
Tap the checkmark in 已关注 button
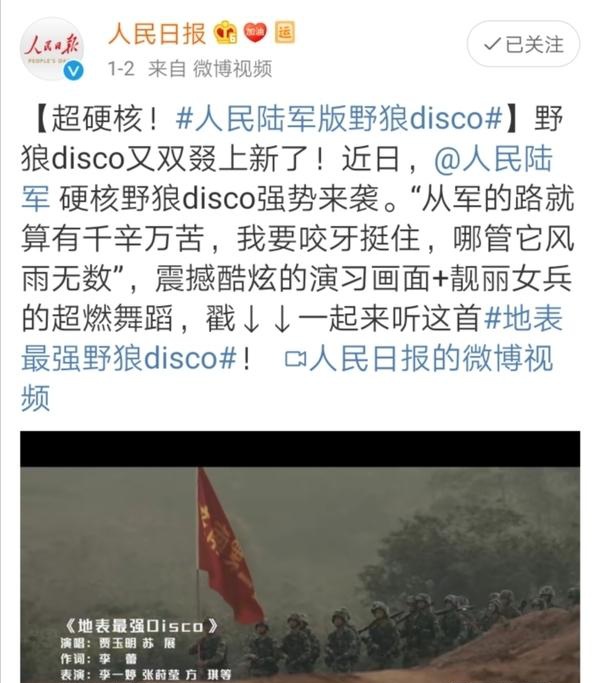pyautogui.click(x=492, y=44)
